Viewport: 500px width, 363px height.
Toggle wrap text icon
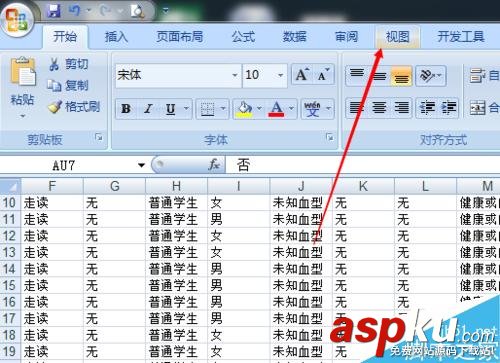click(477, 75)
